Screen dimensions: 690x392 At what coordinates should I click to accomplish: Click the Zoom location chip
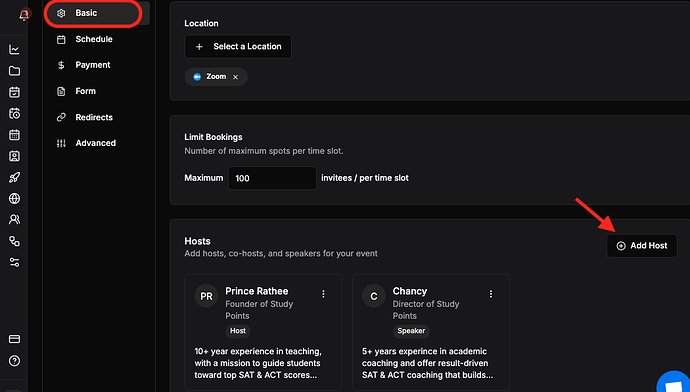tap(216, 77)
